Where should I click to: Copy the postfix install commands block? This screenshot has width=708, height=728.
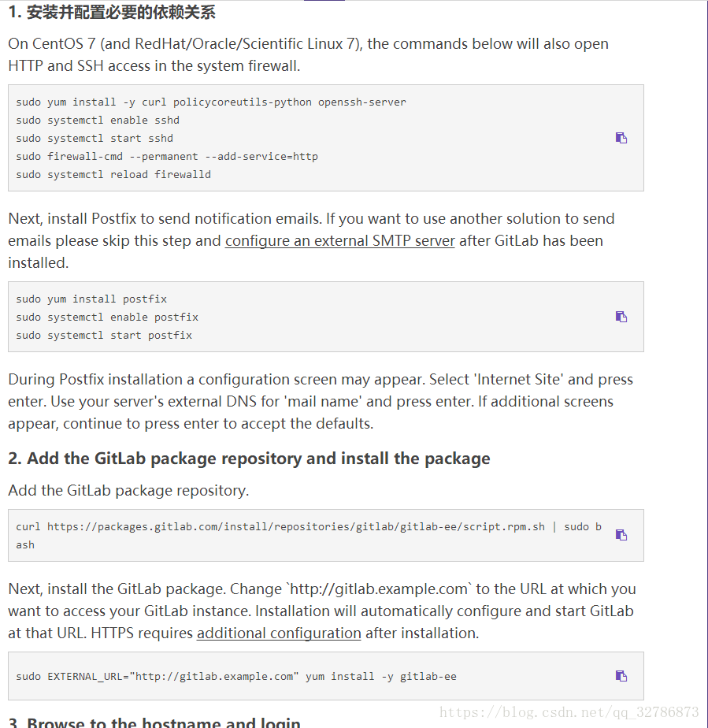[621, 317]
